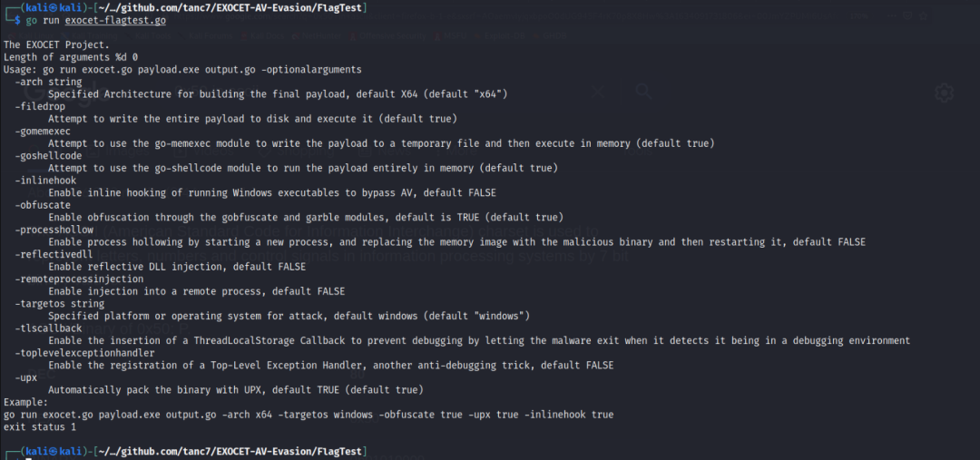Open the faint three-dots page actions icon
Viewport: 980px width, 460px height.
892,15
